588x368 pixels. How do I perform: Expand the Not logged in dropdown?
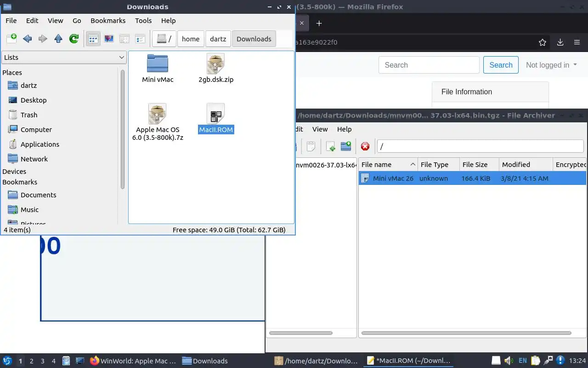tap(551, 65)
